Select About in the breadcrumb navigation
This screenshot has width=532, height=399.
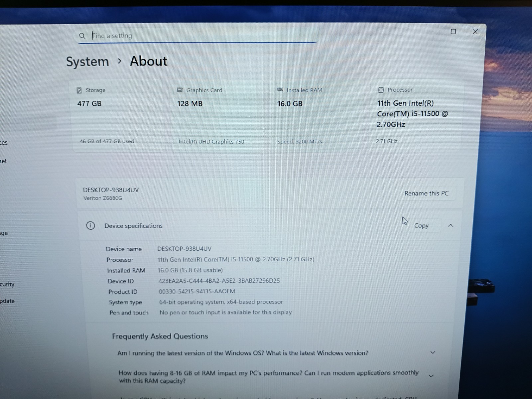click(148, 61)
